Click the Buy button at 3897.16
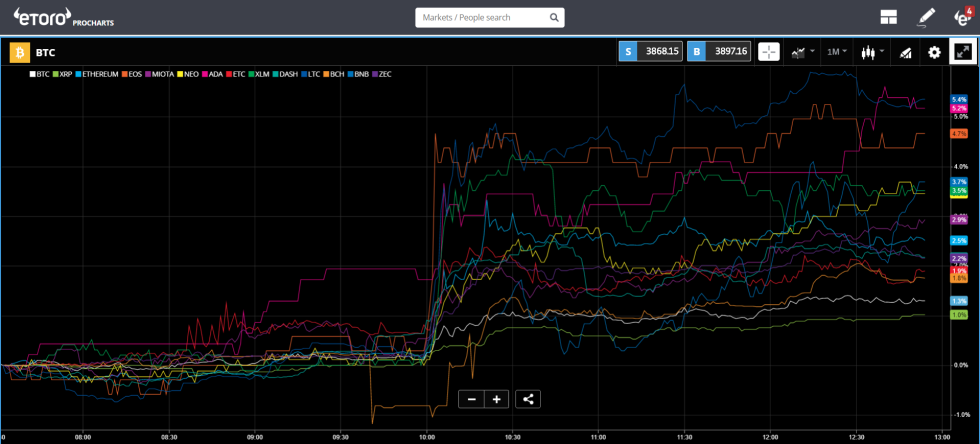 (720, 52)
